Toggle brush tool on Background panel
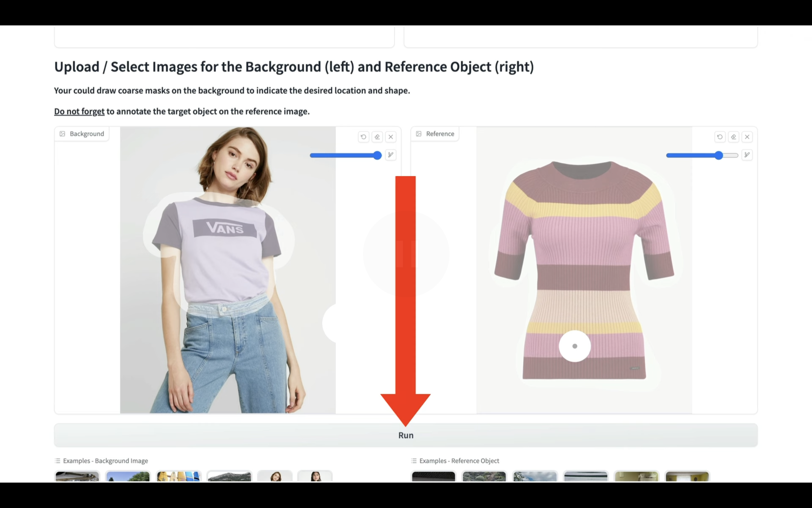Image resolution: width=812 pixels, height=508 pixels. (391, 155)
